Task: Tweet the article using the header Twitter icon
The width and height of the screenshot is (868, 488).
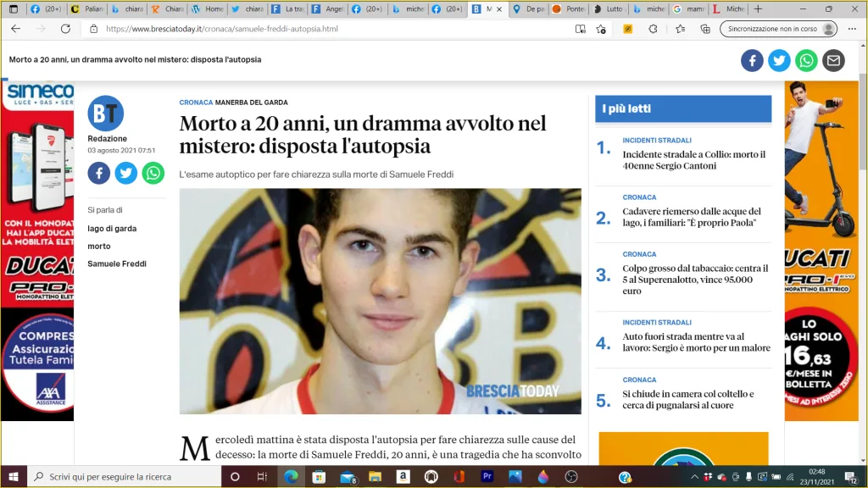Action: pyautogui.click(x=779, y=60)
